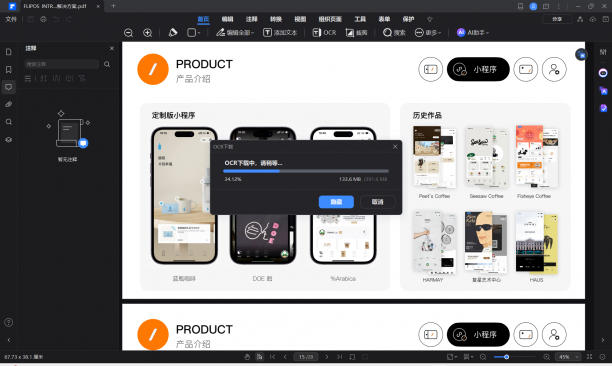Switch to the 组织页面 organize pages tab
The image size is (612, 366).
[x=330, y=19]
